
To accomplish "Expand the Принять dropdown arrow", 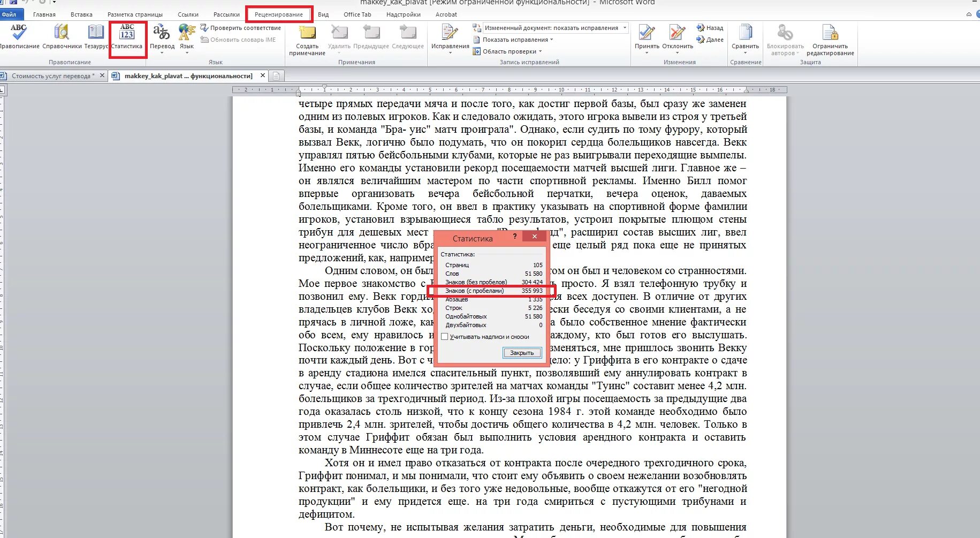I will (x=647, y=53).
